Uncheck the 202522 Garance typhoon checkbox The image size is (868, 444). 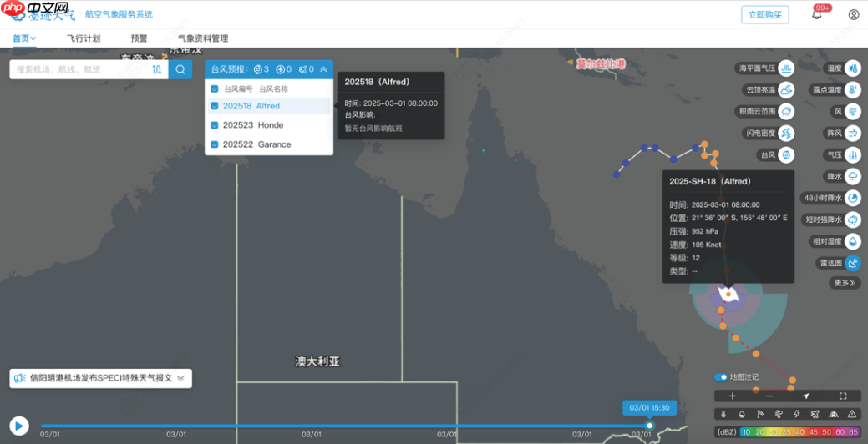[215, 144]
